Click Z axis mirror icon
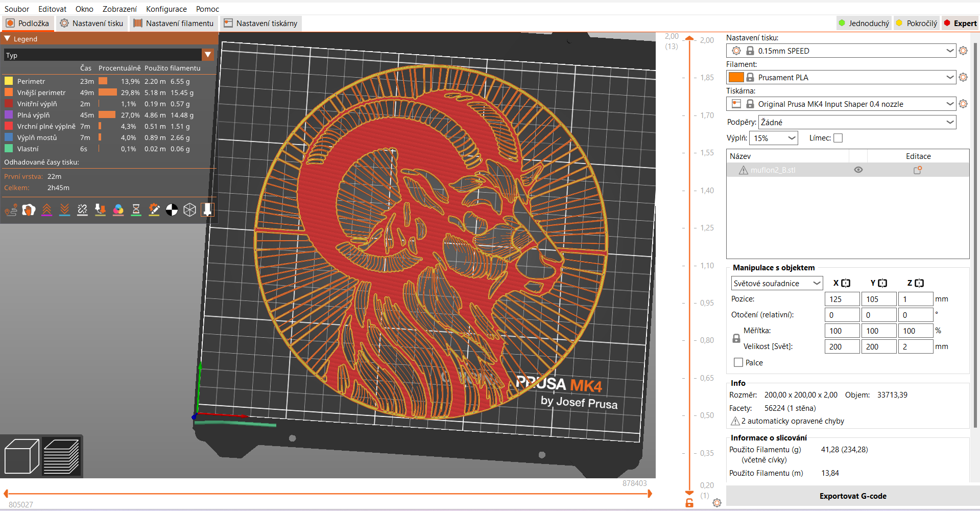 (919, 283)
